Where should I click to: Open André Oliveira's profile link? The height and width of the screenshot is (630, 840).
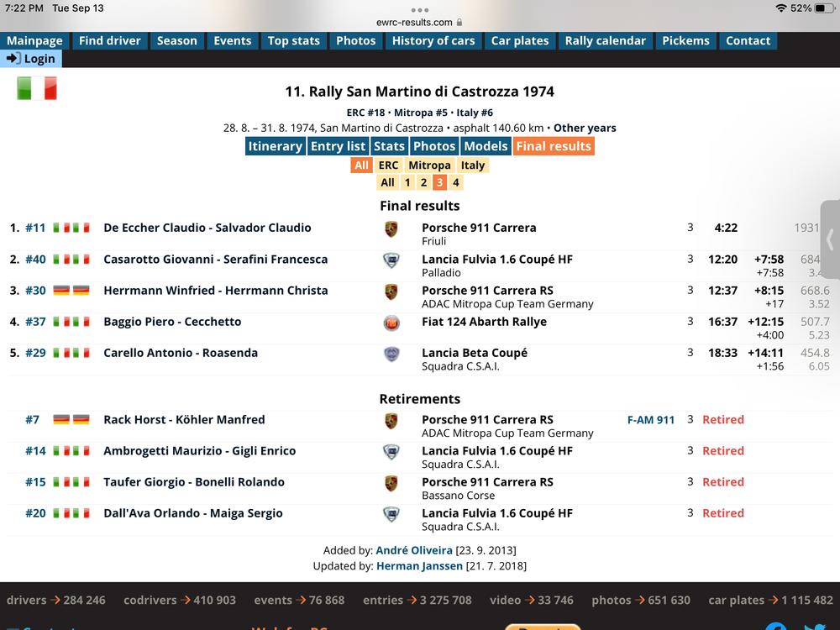pyautogui.click(x=414, y=550)
